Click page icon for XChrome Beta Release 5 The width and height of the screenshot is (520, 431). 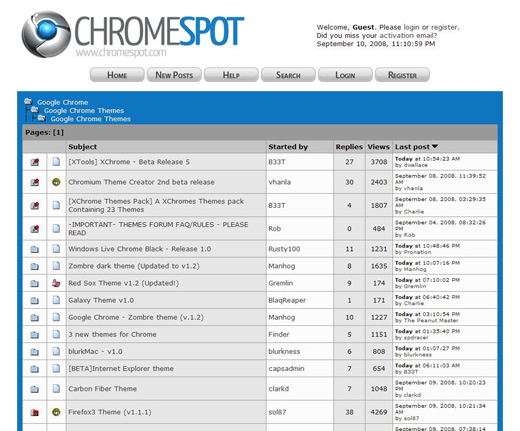(x=56, y=162)
